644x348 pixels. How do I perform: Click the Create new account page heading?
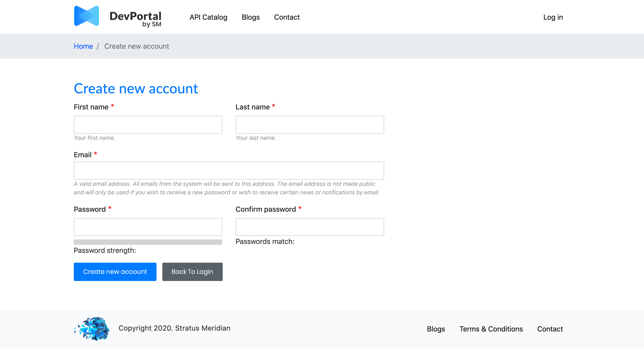click(136, 88)
